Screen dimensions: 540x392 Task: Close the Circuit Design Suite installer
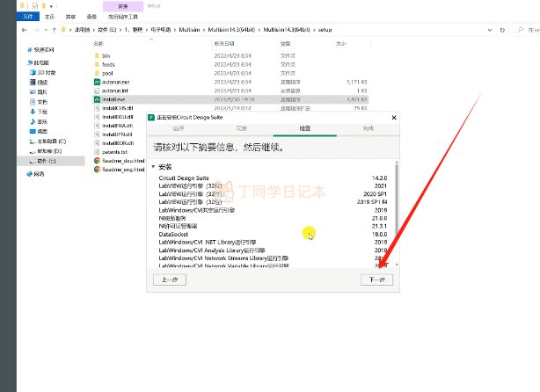(394, 118)
